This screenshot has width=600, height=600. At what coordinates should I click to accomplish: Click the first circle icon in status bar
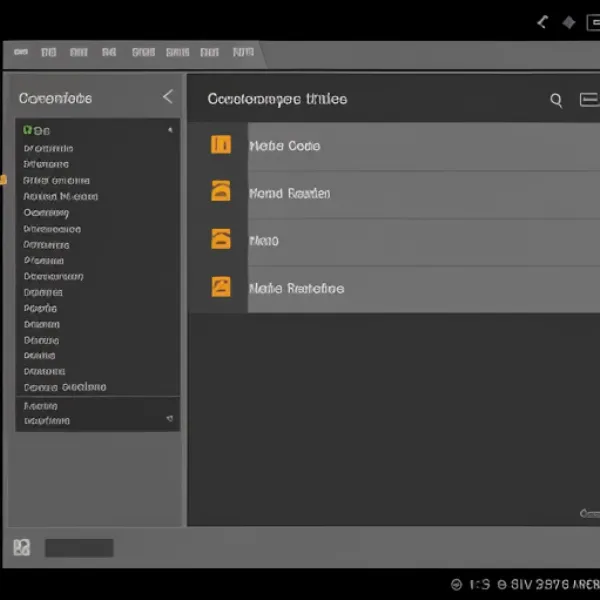456,584
